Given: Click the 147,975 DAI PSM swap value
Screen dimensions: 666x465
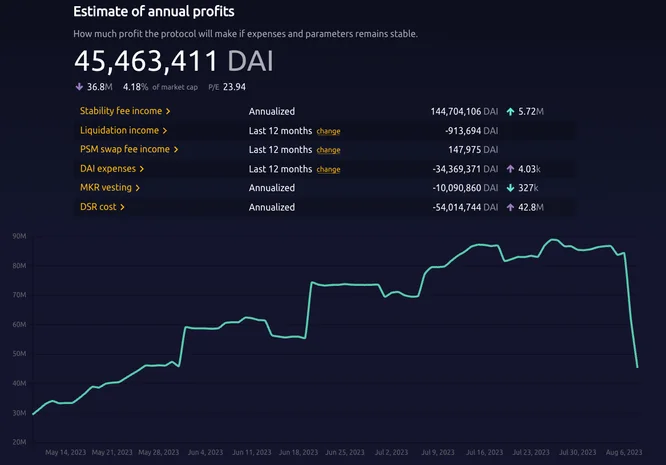Looking at the screenshot, I should click(473, 149).
